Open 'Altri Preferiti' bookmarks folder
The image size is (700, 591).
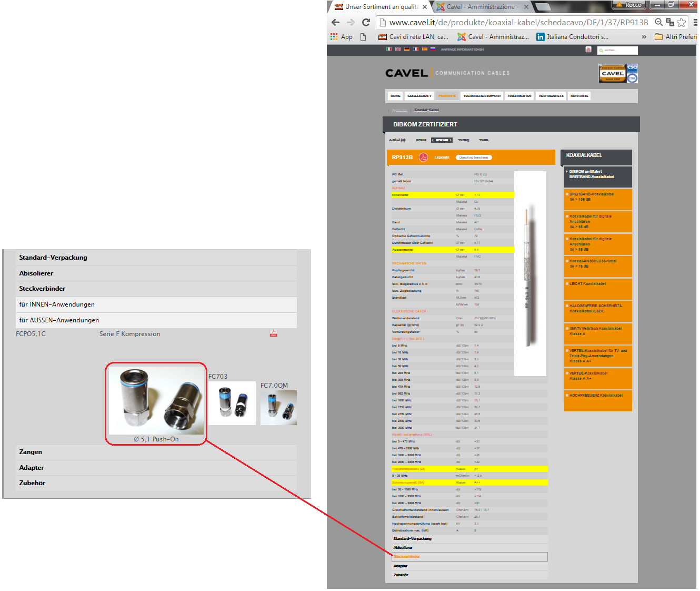[676, 37]
